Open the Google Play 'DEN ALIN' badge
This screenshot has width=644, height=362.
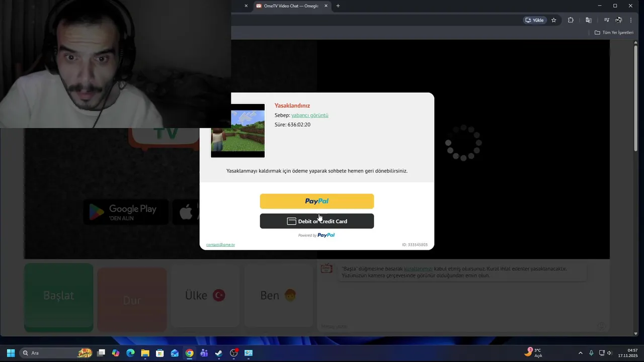[126, 212]
